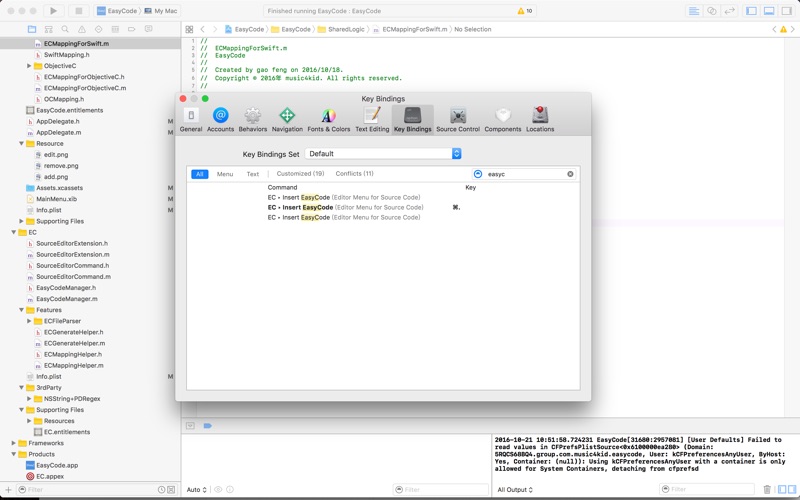Collapse the EC group

[x=14, y=232]
